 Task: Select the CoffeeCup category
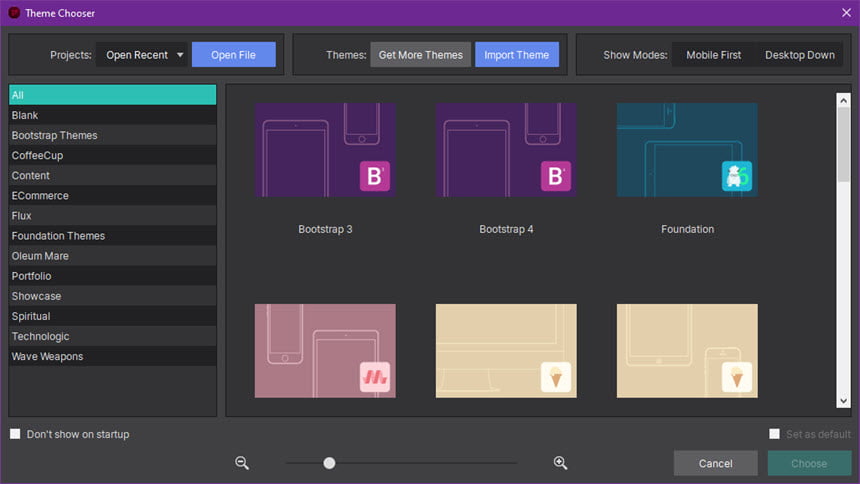pos(112,155)
